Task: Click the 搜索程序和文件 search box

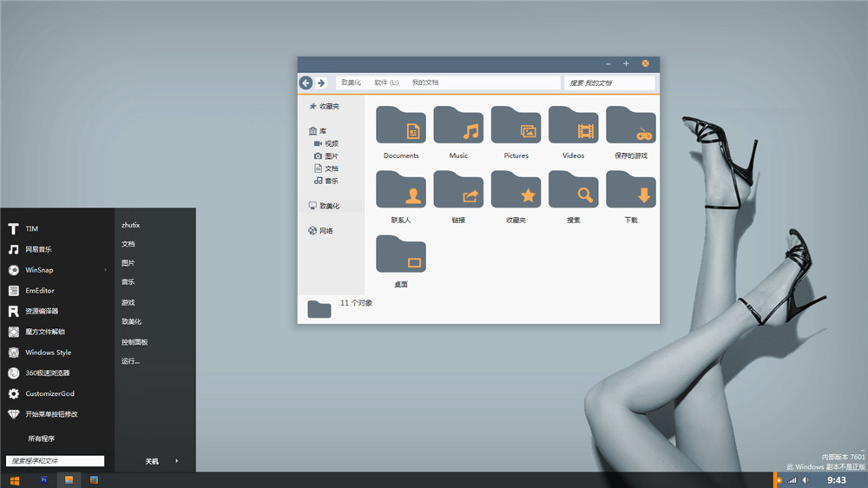Action: pyautogui.click(x=56, y=461)
